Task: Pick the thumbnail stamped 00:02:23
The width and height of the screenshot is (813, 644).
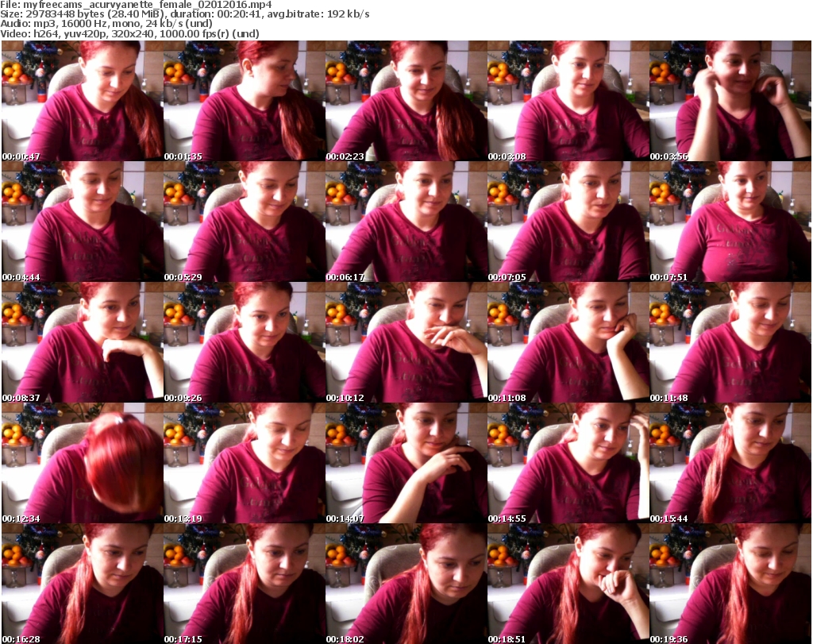Action: pyautogui.click(x=406, y=101)
